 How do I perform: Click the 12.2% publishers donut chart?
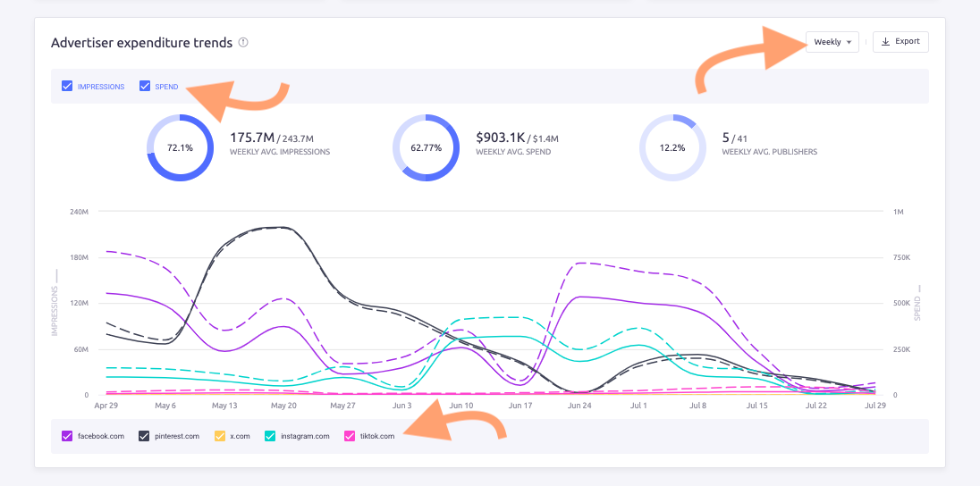(672, 147)
